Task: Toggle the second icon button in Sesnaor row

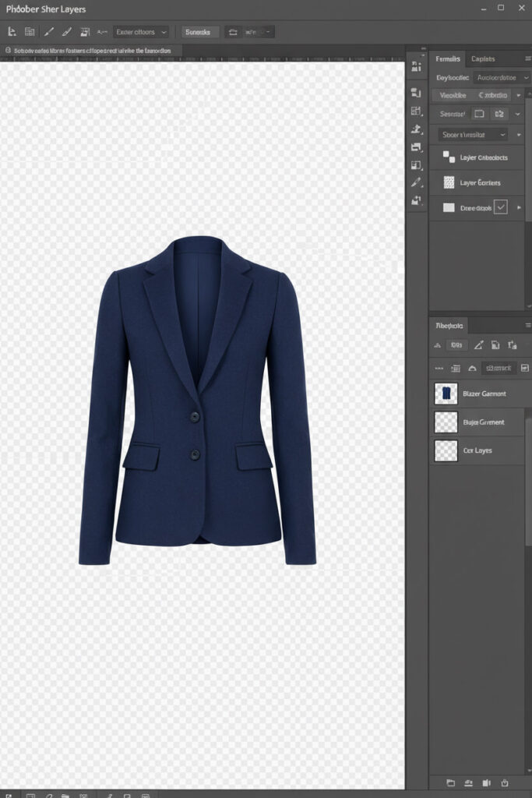Action: pos(500,114)
